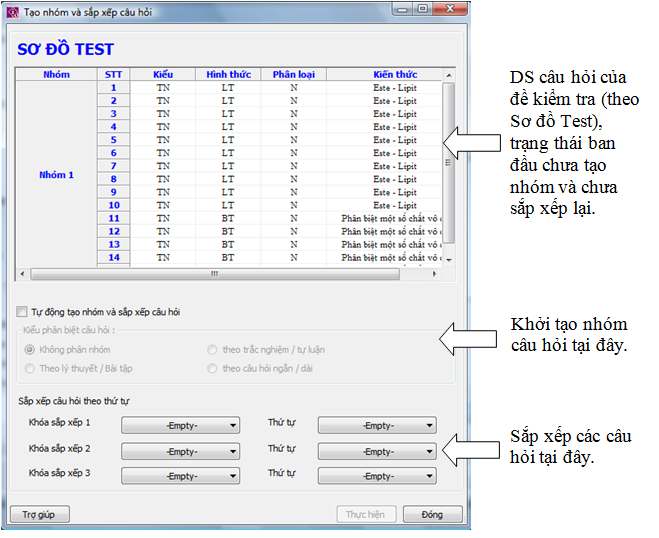Sort by Kiến thức column header

coord(395,75)
